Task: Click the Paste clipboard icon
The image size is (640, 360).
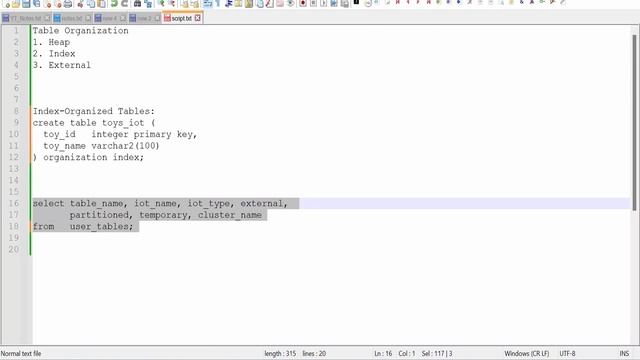Action: (x=101, y=4)
